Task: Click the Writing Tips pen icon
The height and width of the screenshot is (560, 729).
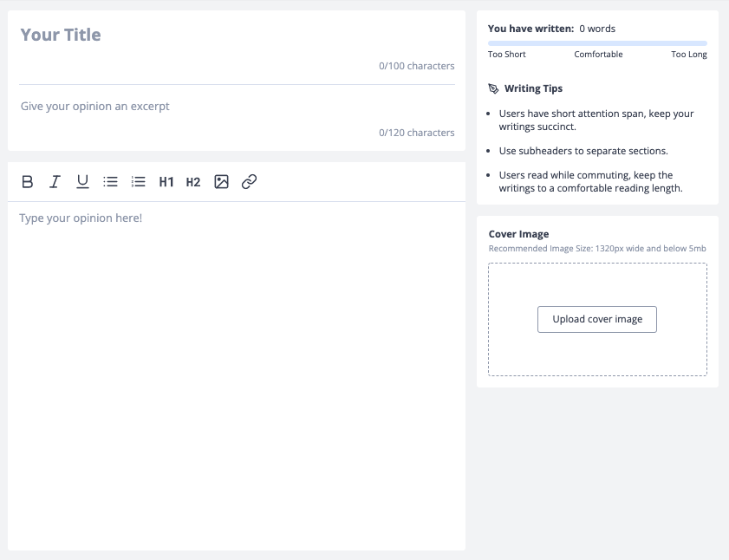Action: coord(493,88)
